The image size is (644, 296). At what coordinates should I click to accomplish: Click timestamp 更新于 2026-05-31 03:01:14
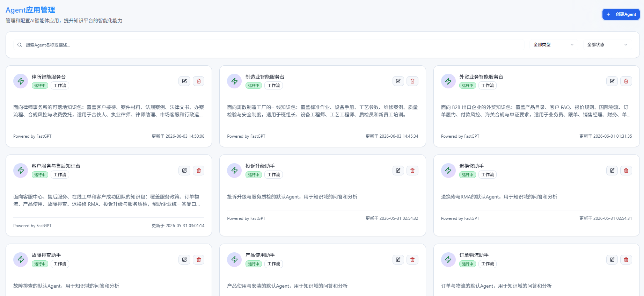(178, 226)
